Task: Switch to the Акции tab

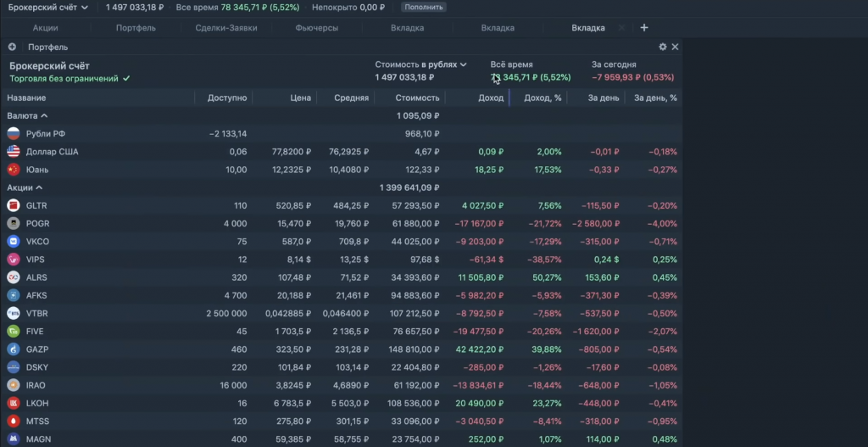Action: [x=46, y=28]
